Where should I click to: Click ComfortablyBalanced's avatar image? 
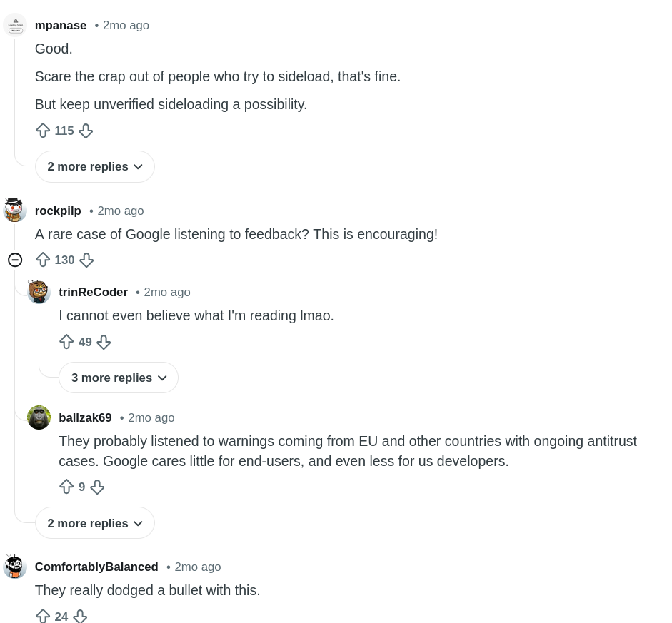pyautogui.click(x=15, y=566)
